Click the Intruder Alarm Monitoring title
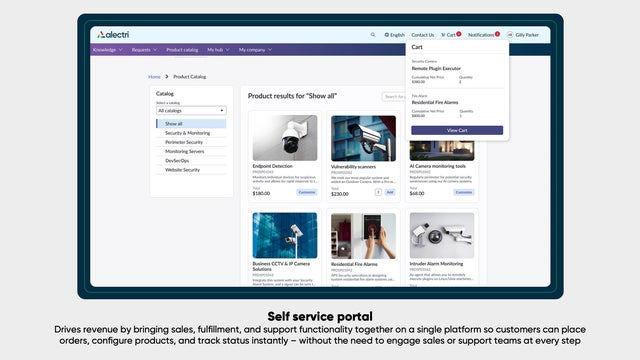 pos(436,264)
